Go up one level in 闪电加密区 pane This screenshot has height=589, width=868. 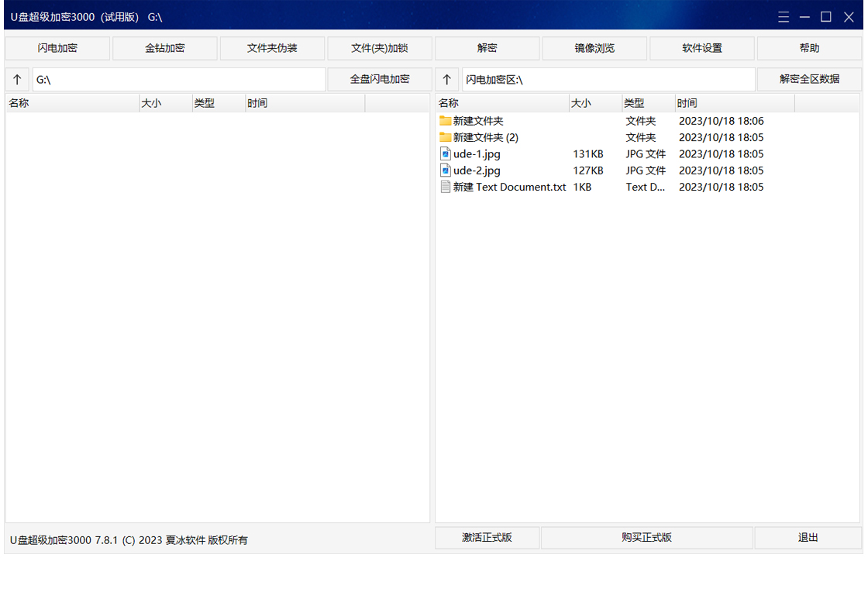click(x=446, y=80)
